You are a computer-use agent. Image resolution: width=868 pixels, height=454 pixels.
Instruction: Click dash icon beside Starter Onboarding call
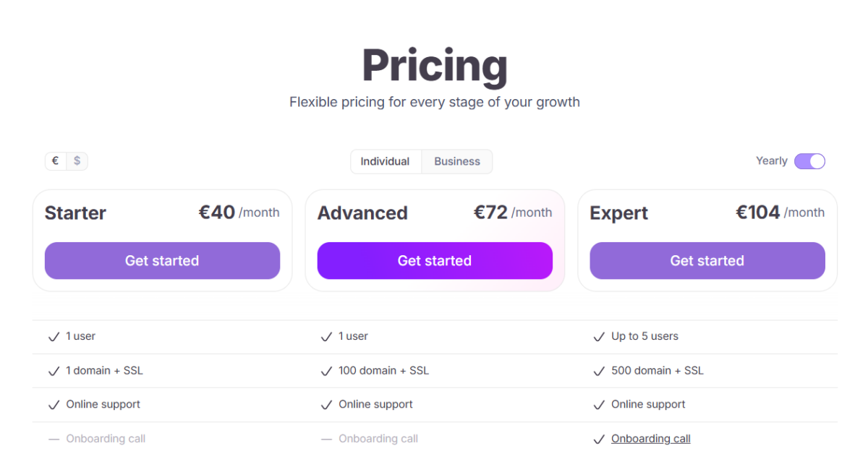tap(54, 439)
